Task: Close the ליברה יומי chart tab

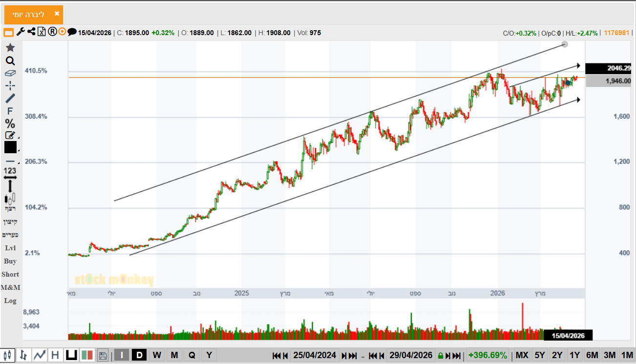Action: (57, 14)
